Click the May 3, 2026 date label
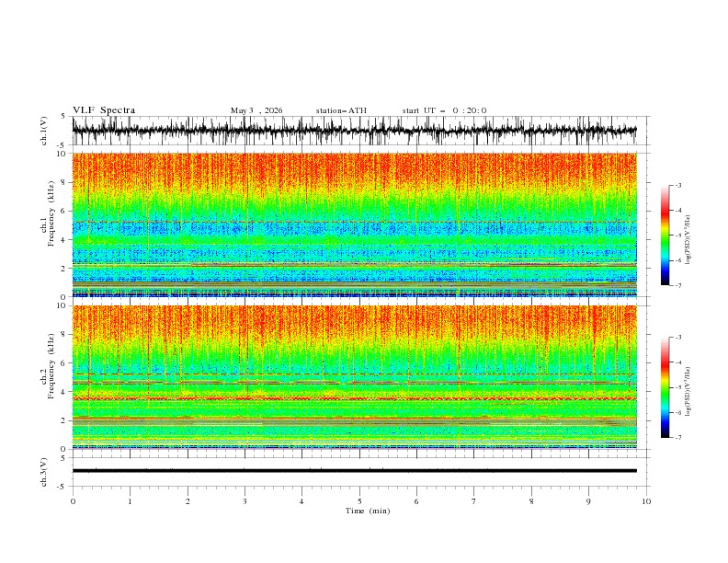Image resolution: width=728 pixels, height=563 pixels. [256, 110]
